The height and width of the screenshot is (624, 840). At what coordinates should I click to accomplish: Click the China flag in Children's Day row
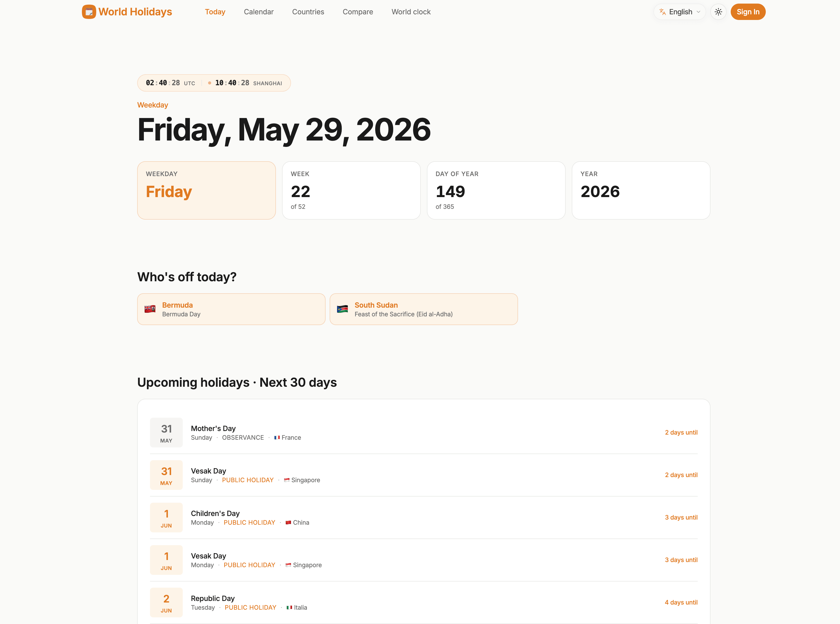pyautogui.click(x=288, y=522)
